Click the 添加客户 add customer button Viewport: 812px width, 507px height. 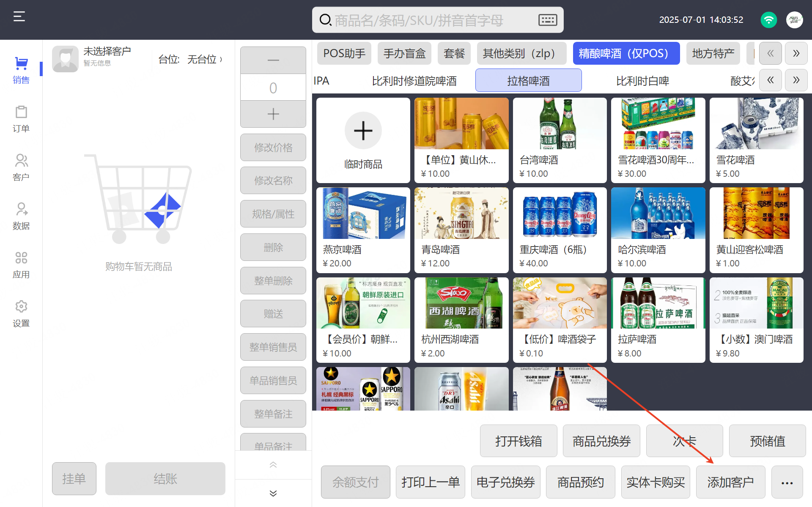[730, 482]
